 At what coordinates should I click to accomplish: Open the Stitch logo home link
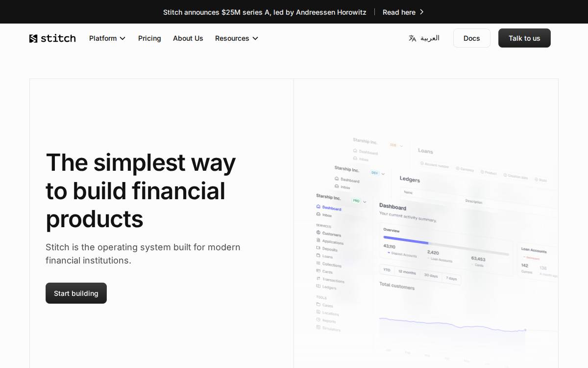pos(52,38)
